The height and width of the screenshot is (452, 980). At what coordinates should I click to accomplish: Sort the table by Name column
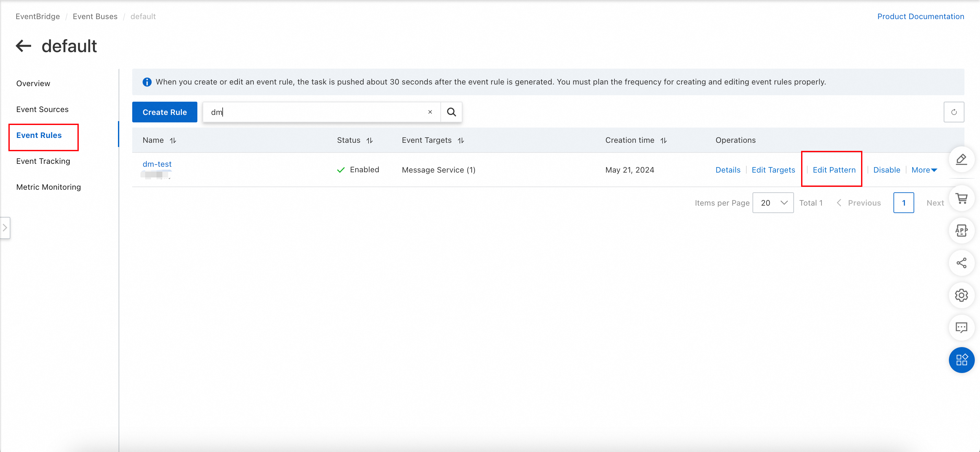tap(173, 141)
